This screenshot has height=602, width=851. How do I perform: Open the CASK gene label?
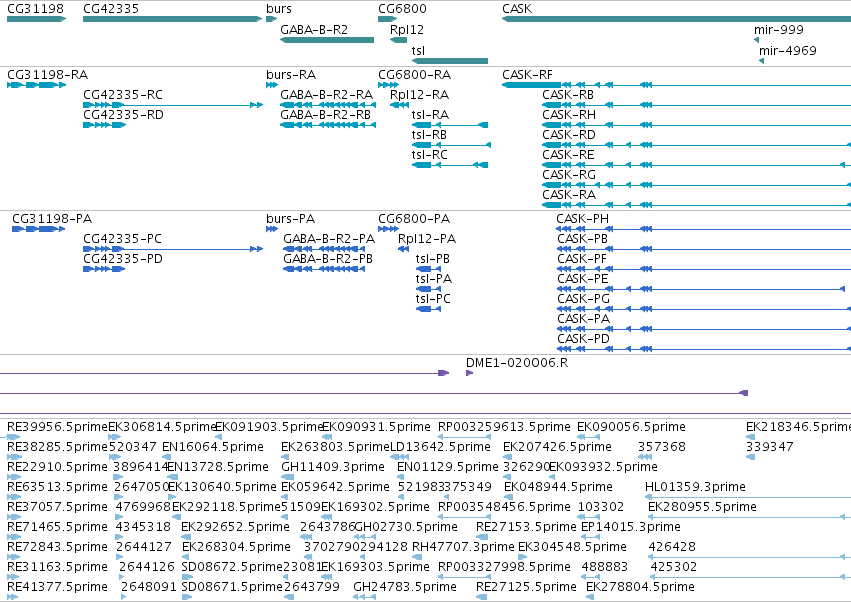click(x=517, y=9)
